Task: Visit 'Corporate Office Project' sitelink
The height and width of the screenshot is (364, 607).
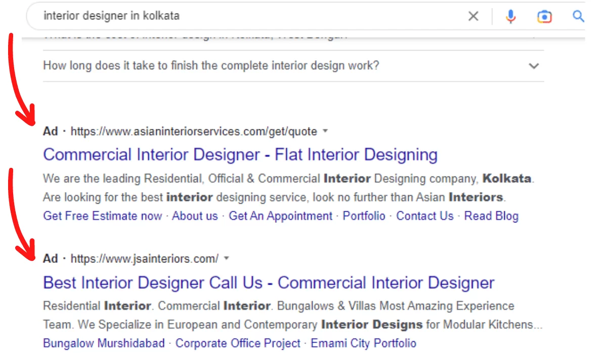Action: [x=238, y=343]
